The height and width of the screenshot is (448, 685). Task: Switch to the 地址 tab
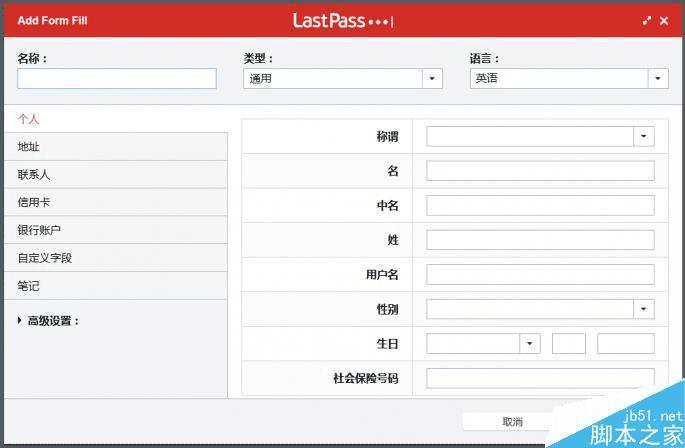[x=116, y=147]
